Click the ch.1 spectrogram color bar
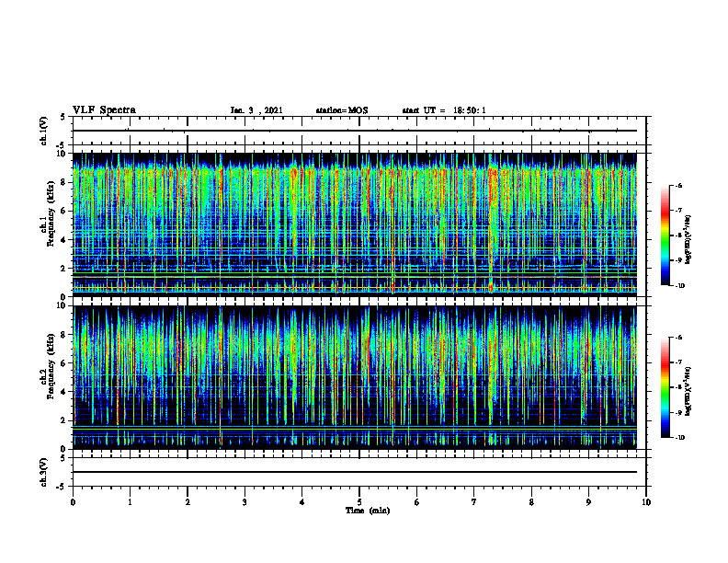 coord(665,236)
